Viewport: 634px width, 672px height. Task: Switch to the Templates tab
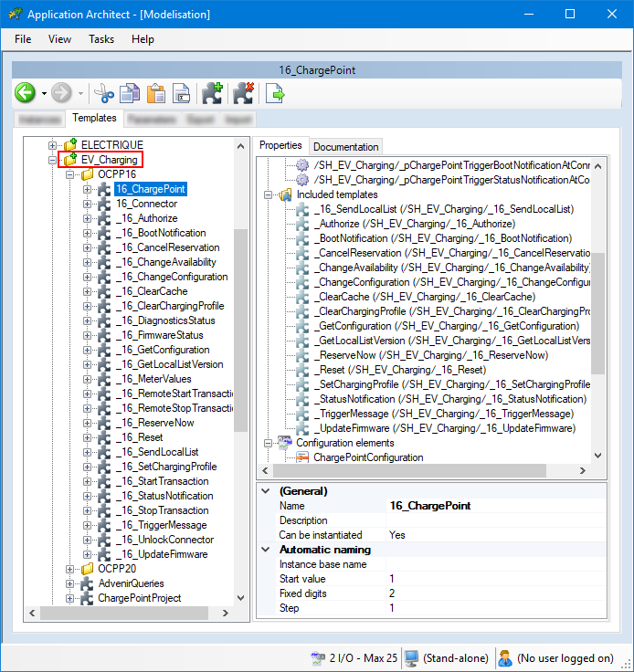pos(94,118)
